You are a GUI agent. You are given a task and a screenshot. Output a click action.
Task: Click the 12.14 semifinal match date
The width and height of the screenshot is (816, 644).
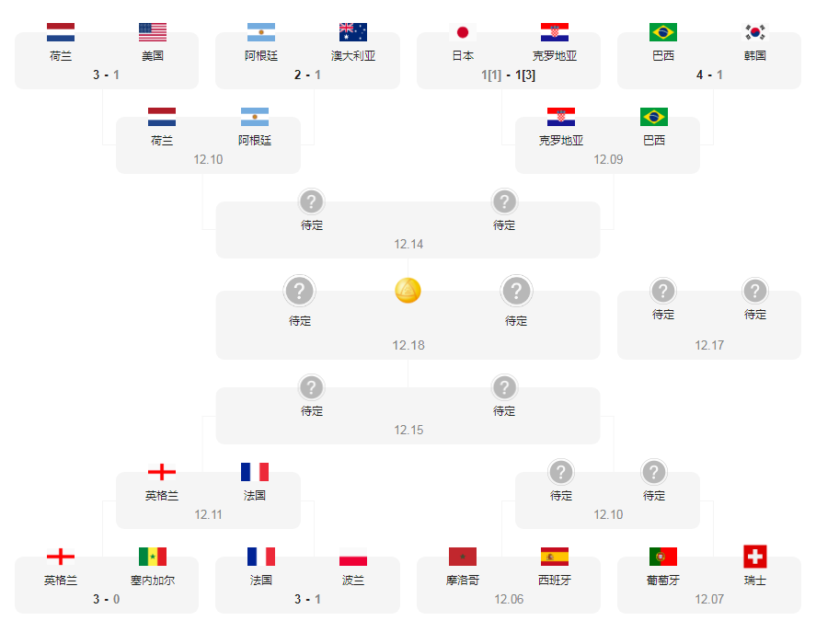(x=408, y=244)
